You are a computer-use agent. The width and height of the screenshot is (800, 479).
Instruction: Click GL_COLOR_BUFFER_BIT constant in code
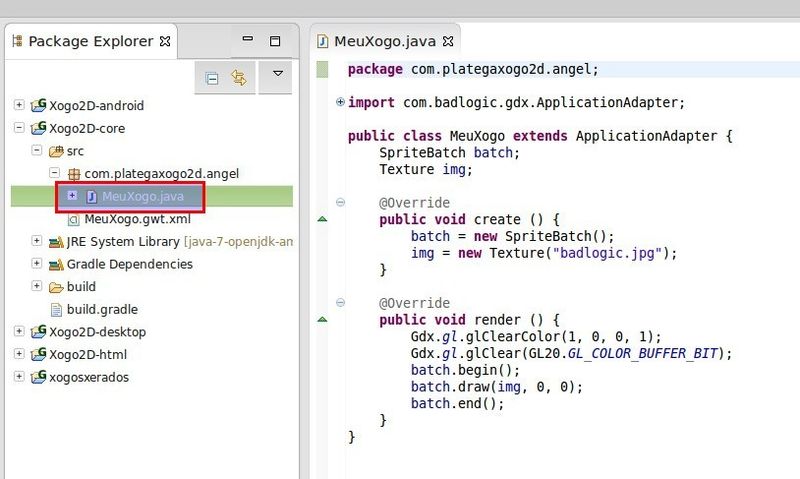click(x=642, y=354)
